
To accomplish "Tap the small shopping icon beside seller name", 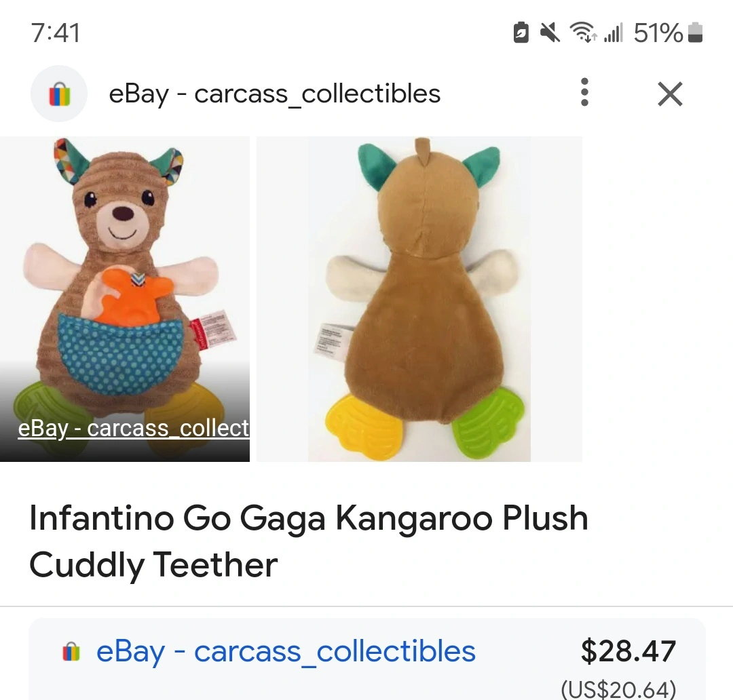I will (71, 652).
